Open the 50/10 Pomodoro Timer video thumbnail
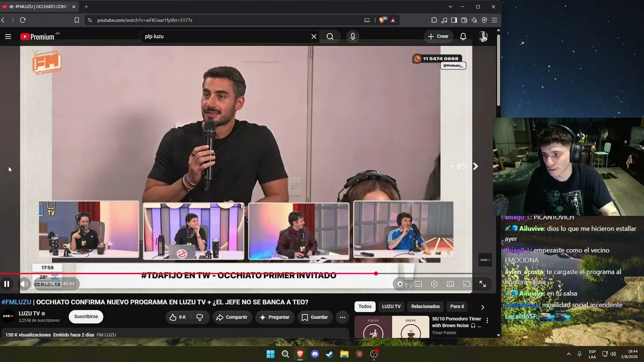Image resolution: width=644 pixels, height=362 pixels. pos(392,327)
